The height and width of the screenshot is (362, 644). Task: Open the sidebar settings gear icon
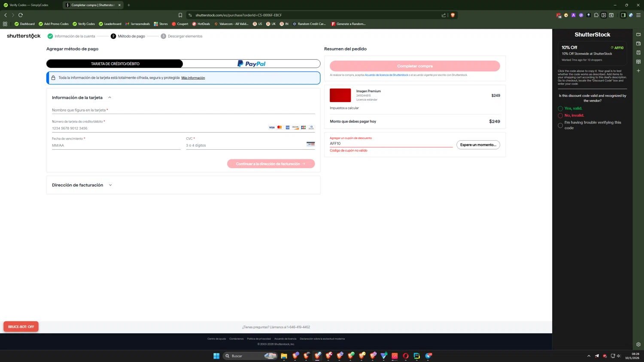coord(638,344)
